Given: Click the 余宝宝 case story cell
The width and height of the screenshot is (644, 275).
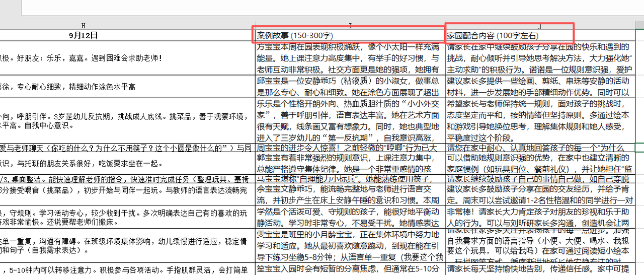Looking at the screenshot, I should click(x=350, y=195).
